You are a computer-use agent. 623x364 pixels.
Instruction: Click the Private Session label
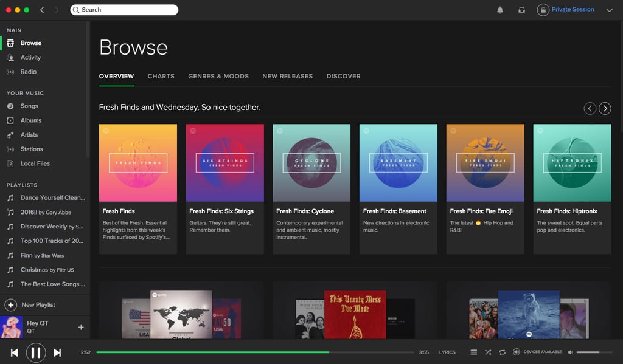click(573, 9)
